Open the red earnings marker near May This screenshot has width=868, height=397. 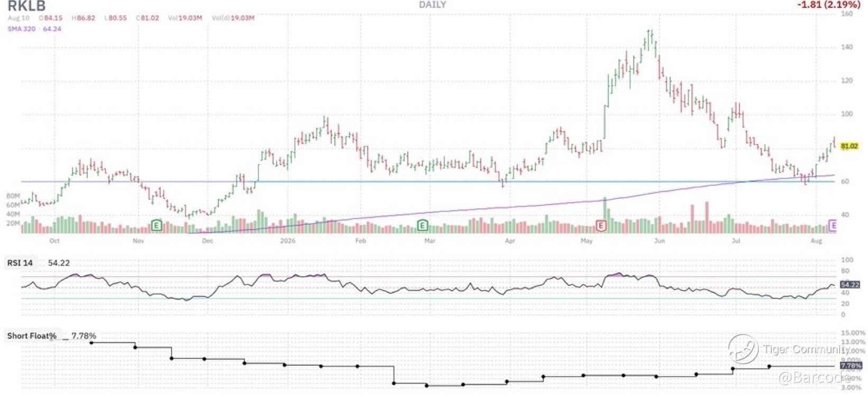[600, 226]
